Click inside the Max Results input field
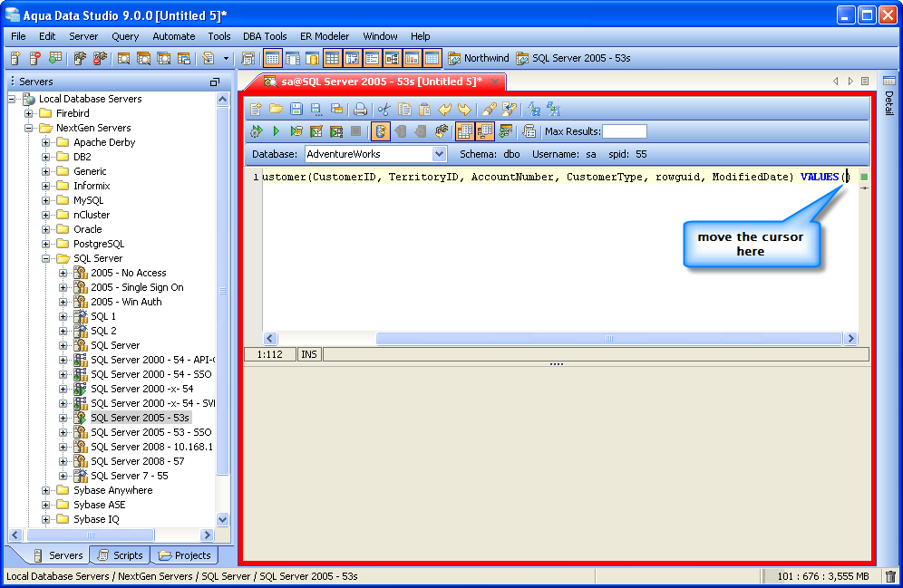 point(625,131)
